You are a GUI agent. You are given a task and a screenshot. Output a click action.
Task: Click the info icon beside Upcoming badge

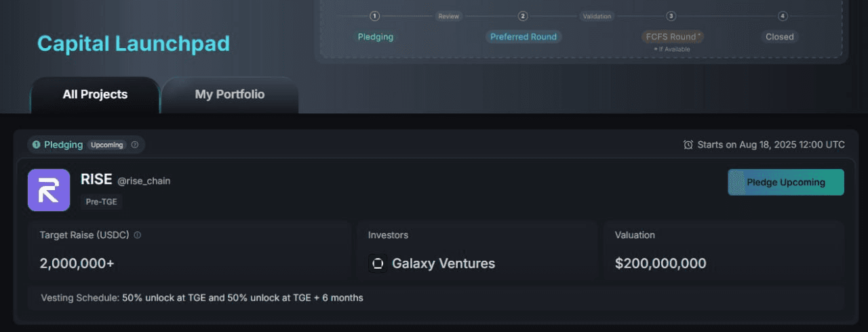pos(134,145)
